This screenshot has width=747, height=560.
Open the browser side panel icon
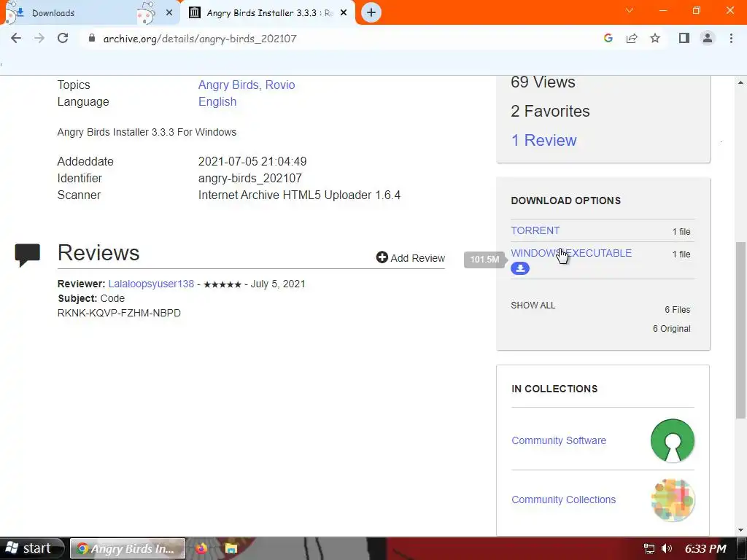click(x=684, y=38)
